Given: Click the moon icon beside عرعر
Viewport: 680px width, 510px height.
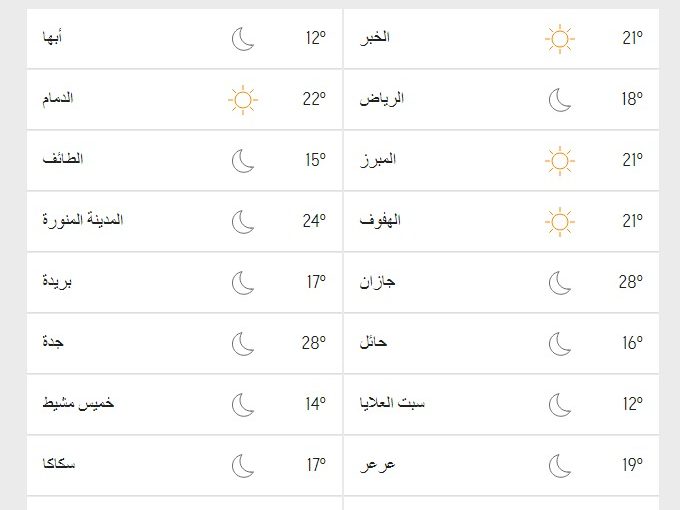Looking at the screenshot, I should [x=559, y=465].
